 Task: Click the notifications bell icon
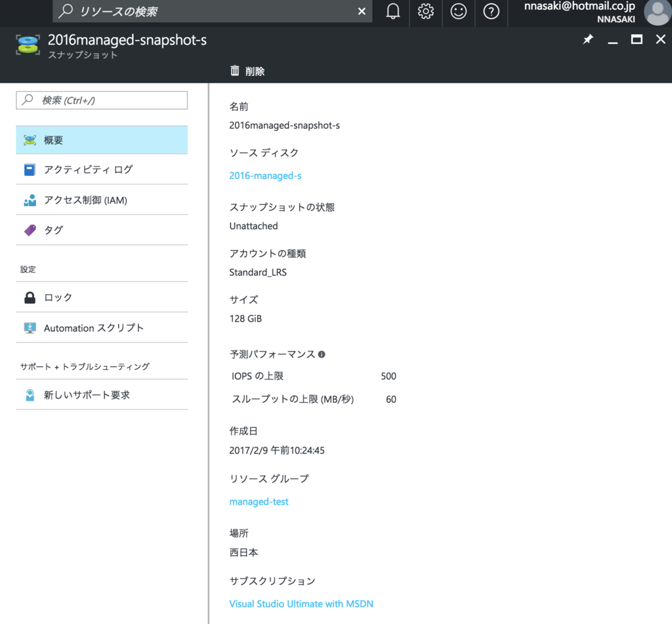click(393, 12)
